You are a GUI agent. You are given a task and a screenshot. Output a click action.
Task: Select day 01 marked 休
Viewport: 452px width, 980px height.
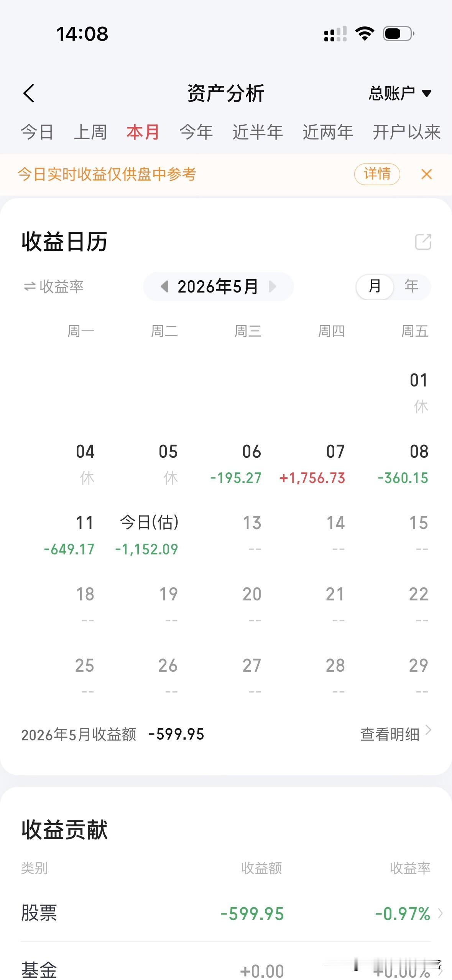click(x=419, y=393)
